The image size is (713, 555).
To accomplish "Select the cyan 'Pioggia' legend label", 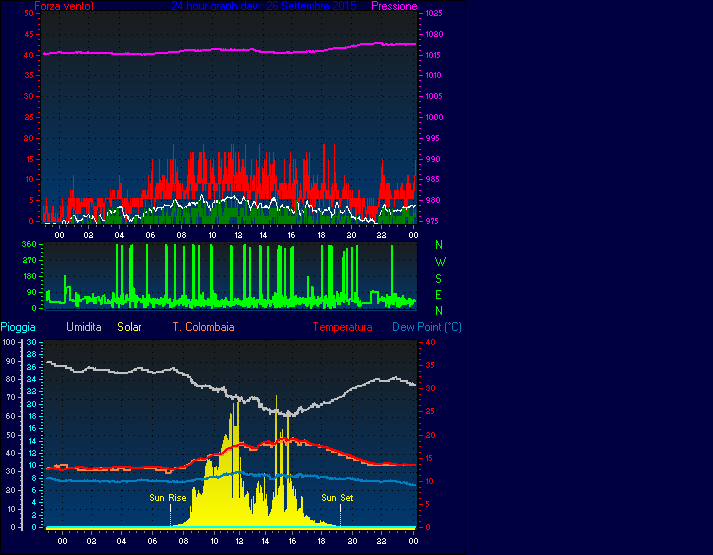I will point(18,327).
